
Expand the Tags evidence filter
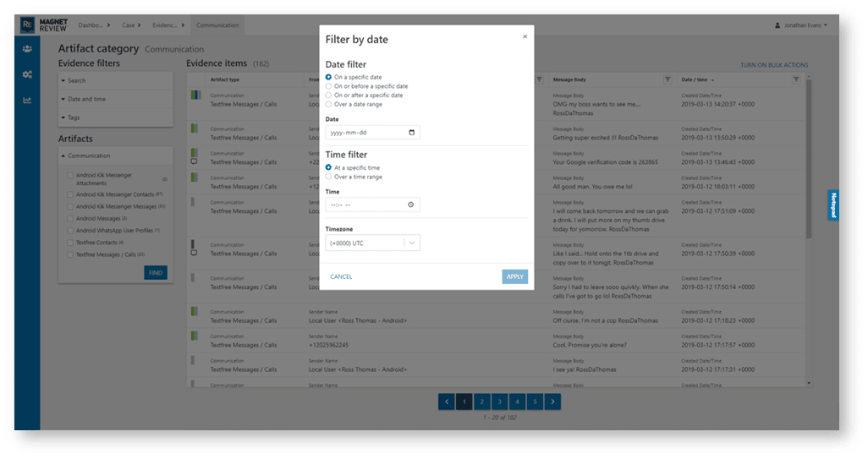tap(116, 117)
